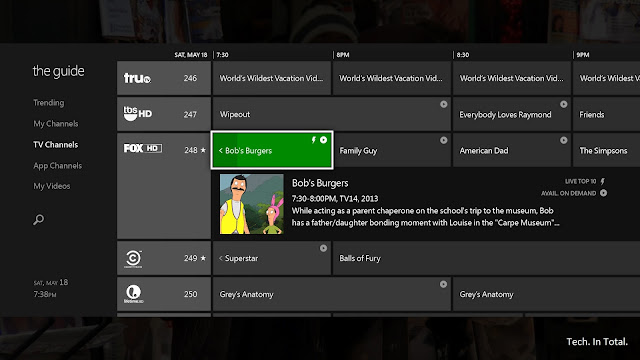Go to My Videos section
640x360 pixels.
[x=52, y=186]
